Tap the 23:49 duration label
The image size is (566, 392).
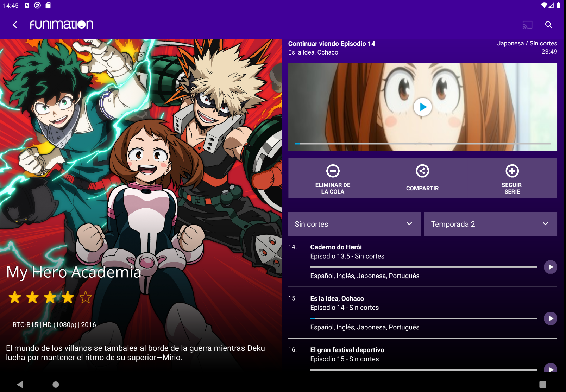(549, 52)
